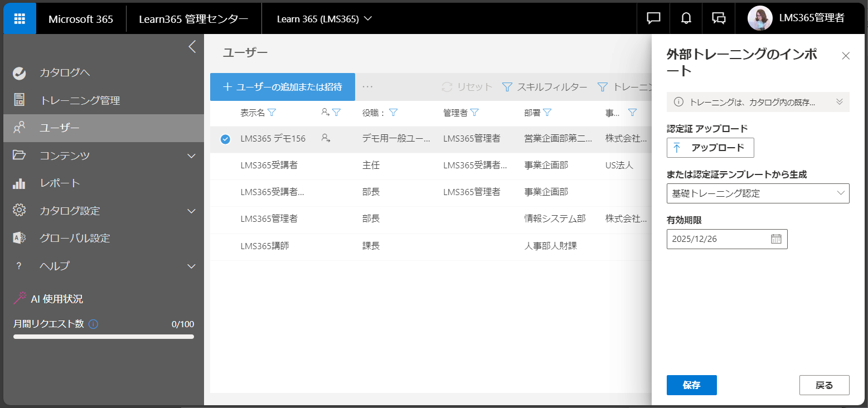Click the LMS365管理者 profile avatar
This screenshot has width=868, height=408.
pyautogui.click(x=759, y=18)
